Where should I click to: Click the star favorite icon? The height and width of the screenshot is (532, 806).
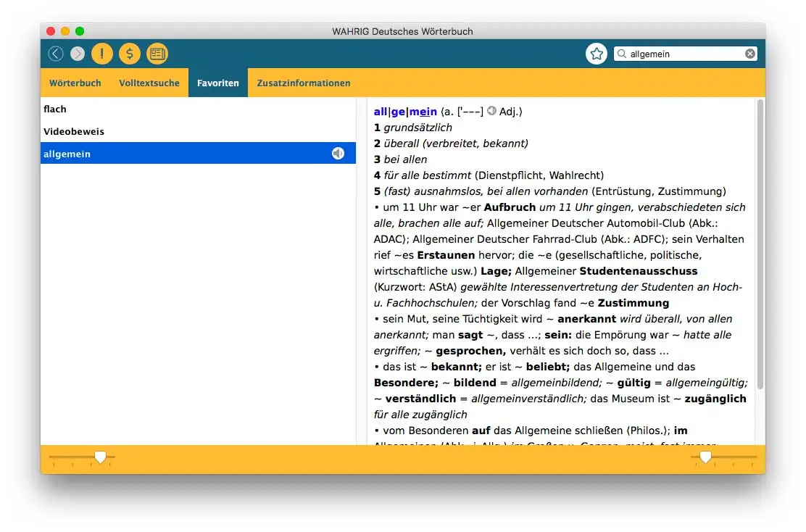[x=596, y=53]
